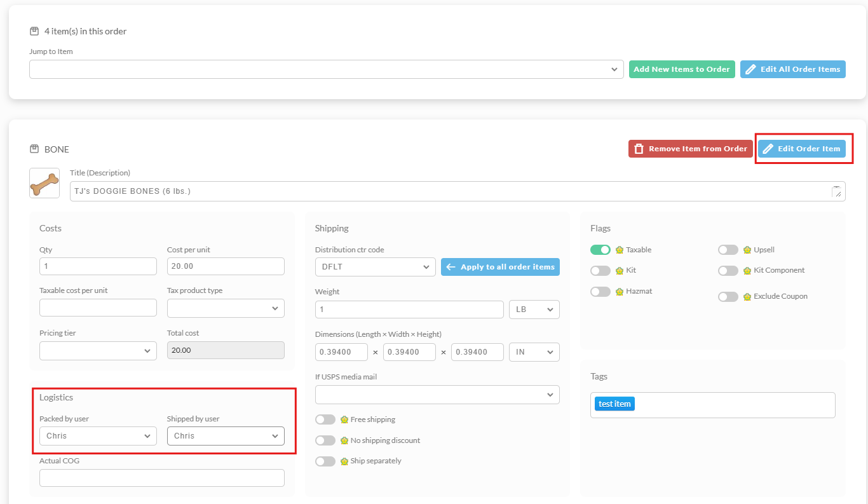Click the star icon beside Exclude Coupon flag
This screenshot has height=504, width=868.
click(x=747, y=297)
